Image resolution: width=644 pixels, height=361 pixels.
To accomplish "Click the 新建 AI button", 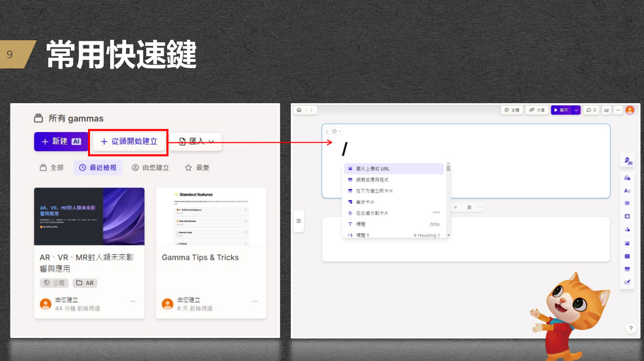I will click(x=61, y=142).
